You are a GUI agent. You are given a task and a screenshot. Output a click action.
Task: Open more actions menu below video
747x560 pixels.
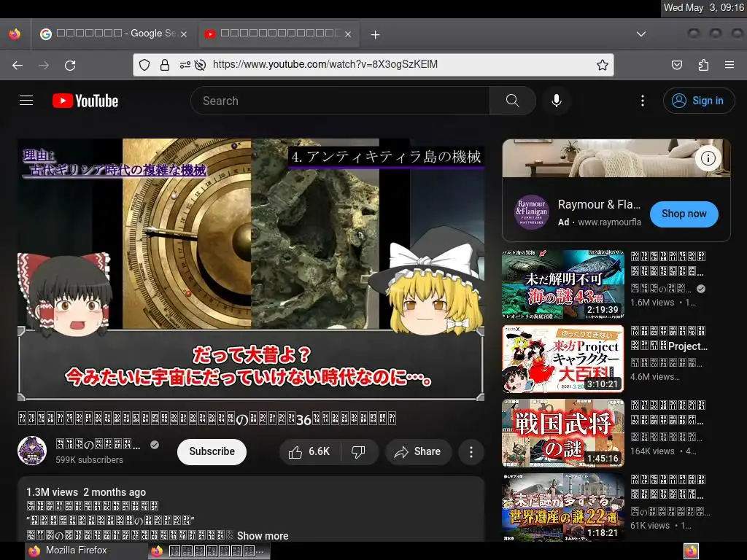471,451
